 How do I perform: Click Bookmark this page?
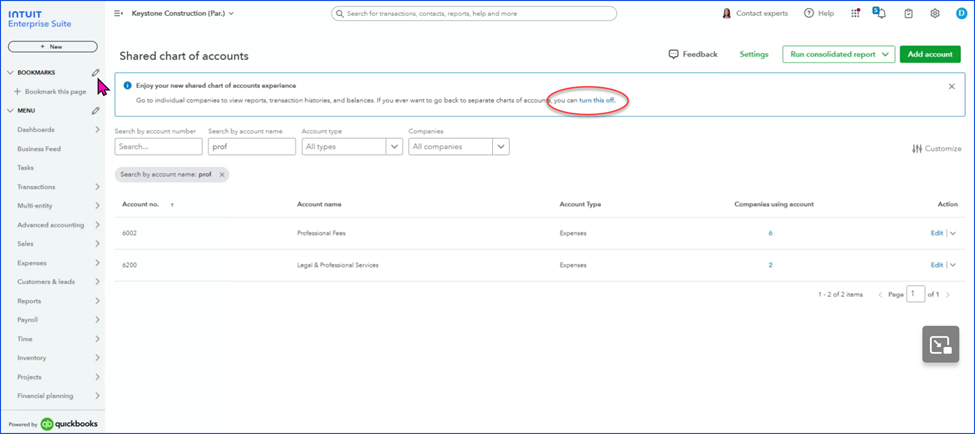click(x=50, y=91)
